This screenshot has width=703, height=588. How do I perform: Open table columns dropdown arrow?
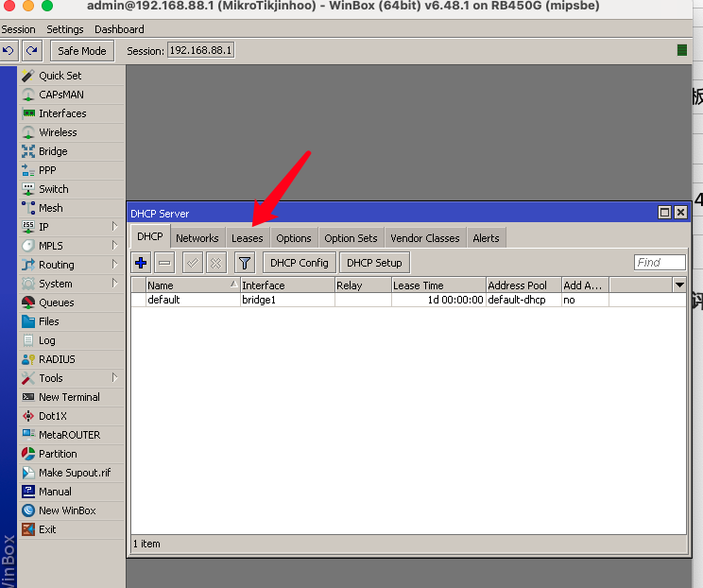(x=679, y=285)
